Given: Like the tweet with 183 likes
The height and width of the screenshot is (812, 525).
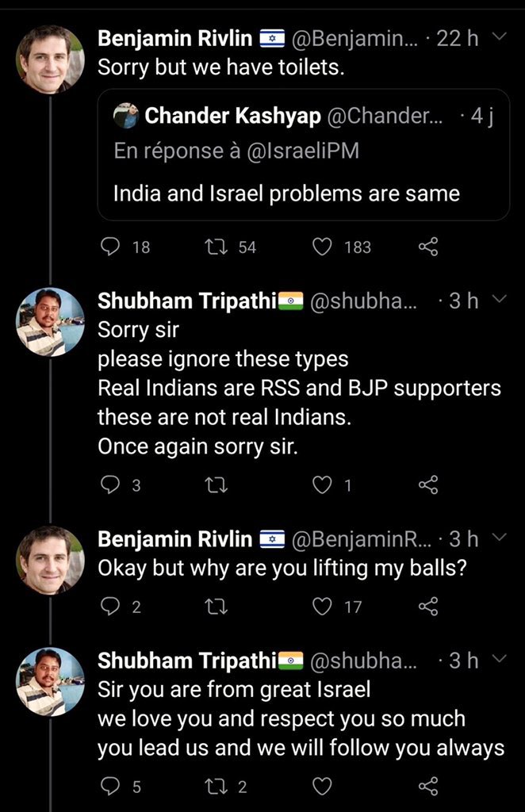Looking at the screenshot, I should [322, 247].
